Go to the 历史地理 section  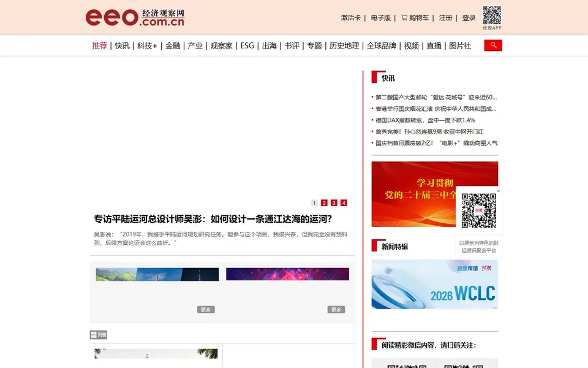(x=344, y=46)
